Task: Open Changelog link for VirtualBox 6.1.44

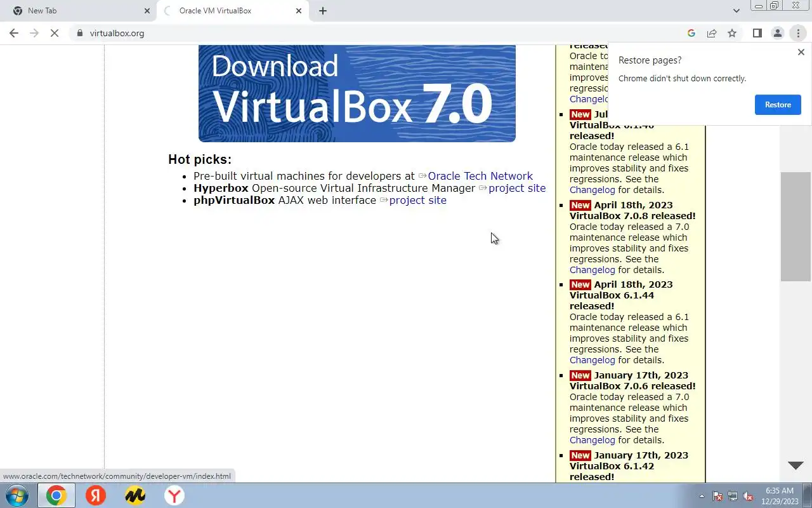Action: click(x=593, y=360)
